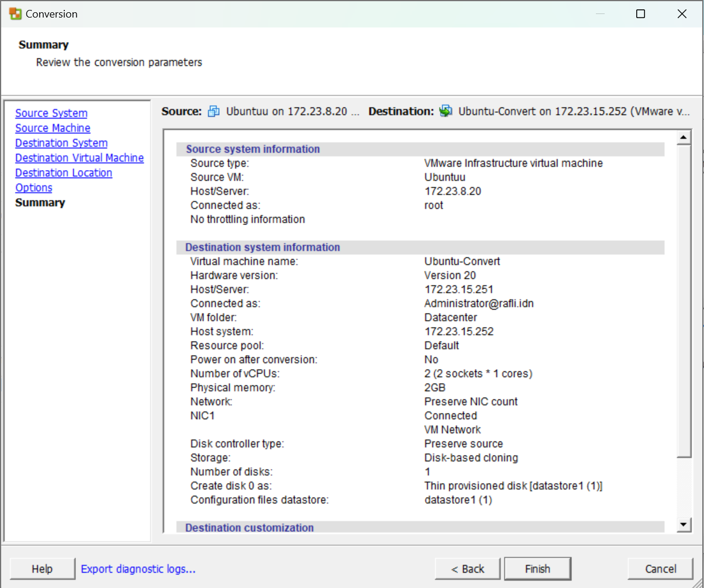Click Export diagnostic logs link
This screenshot has width=704, height=588.
[x=138, y=569]
